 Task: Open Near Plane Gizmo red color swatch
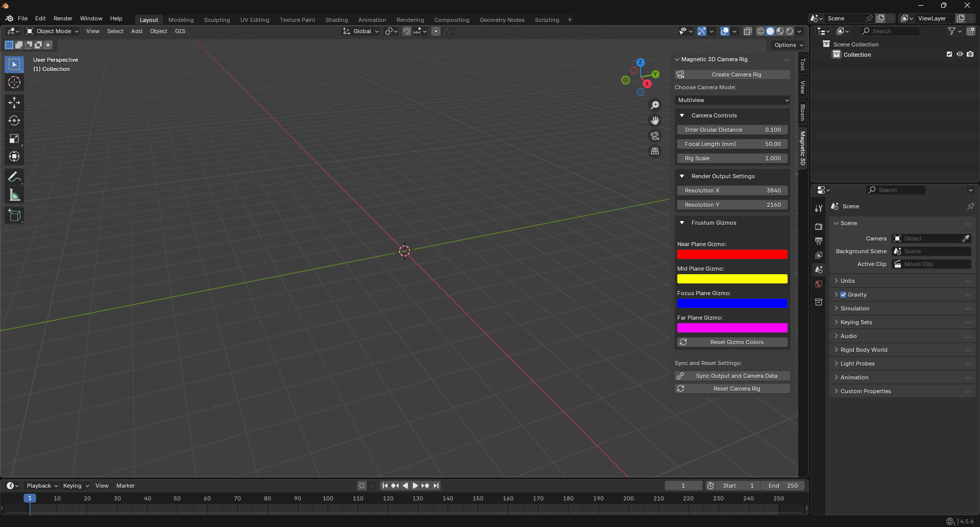[732, 254]
